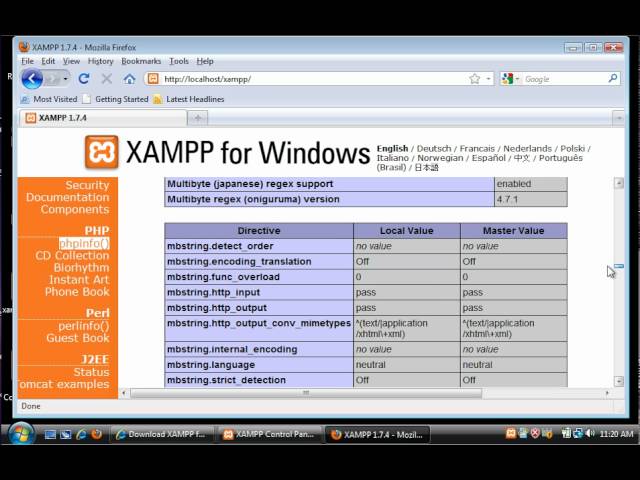Open the phpinfo() sidebar link
The image size is (640, 480).
[x=84, y=244]
